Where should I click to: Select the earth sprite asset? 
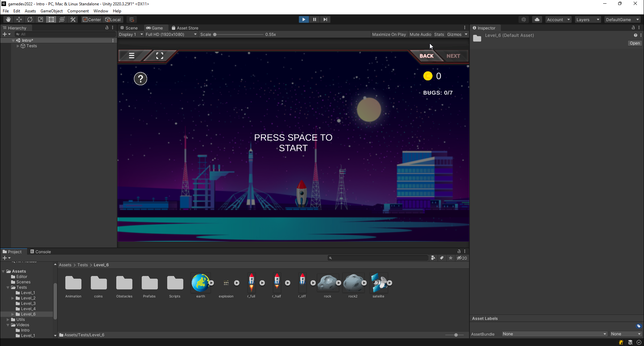point(200,283)
